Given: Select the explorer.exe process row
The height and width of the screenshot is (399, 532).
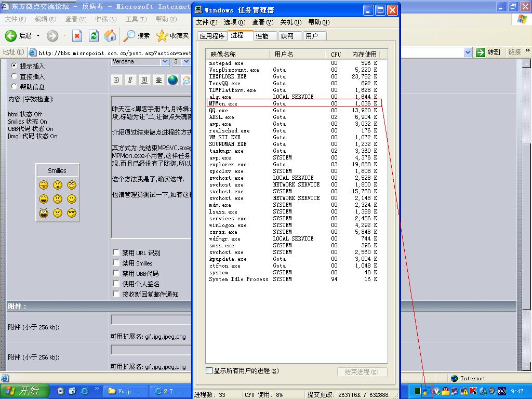Looking at the screenshot, I should click(294, 164).
